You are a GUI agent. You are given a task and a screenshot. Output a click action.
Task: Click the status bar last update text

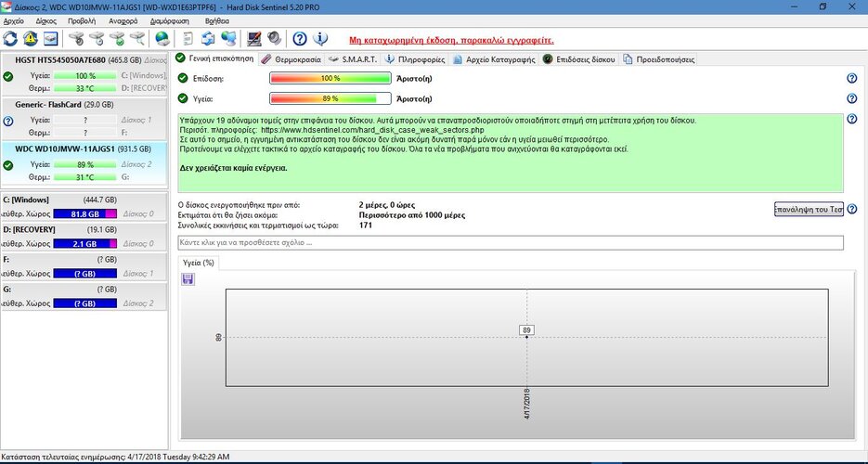point(115,458)
